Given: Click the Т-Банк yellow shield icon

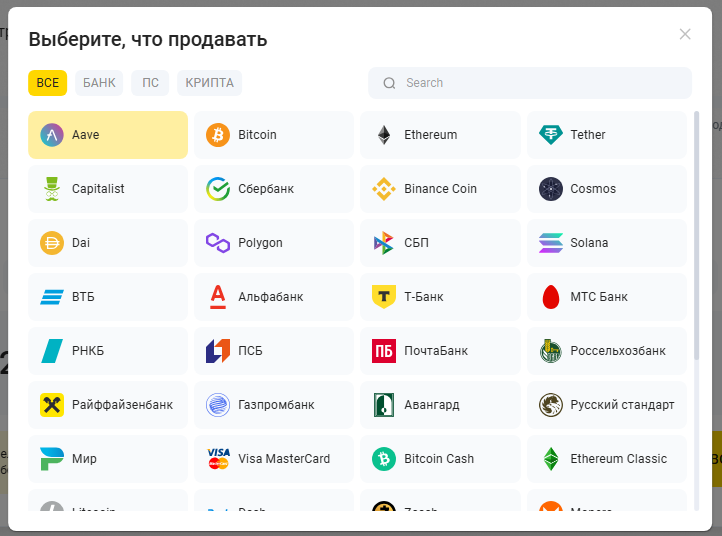Looking at the screenshot, I should click(384, 297).
